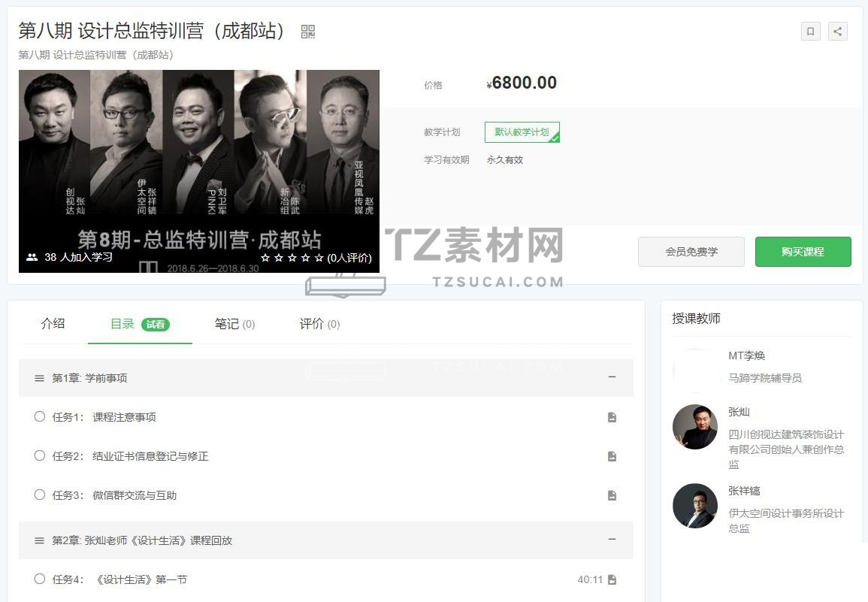868x602 pixels.
Task: Click the 授课教师 panel heading
Action: 697,319
